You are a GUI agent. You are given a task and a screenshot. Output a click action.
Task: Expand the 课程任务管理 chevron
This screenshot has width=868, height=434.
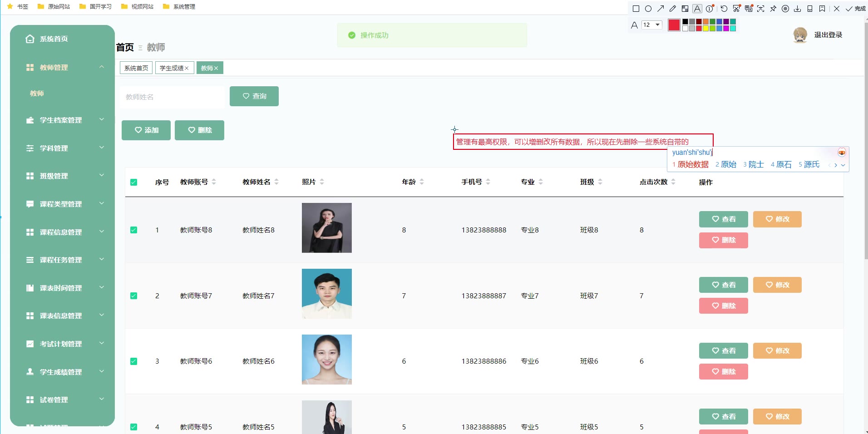[102, 259]
